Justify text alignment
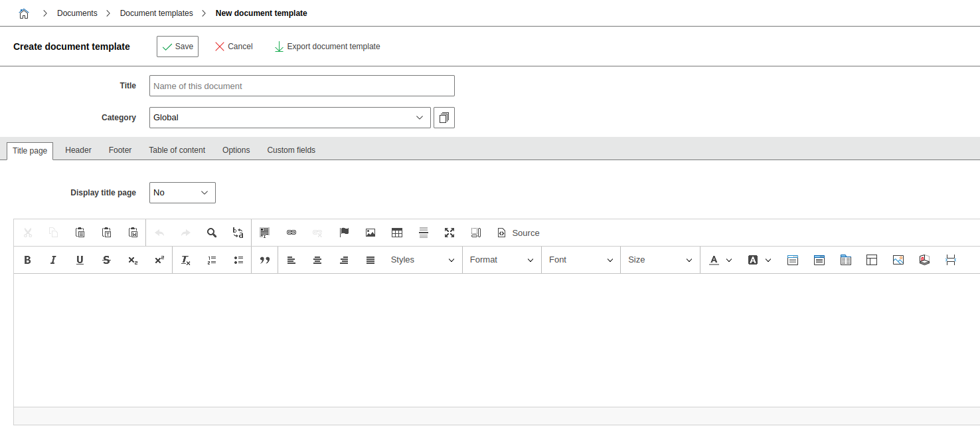Image resolution: width=980 pixels, height=428 pixels. 370,260
